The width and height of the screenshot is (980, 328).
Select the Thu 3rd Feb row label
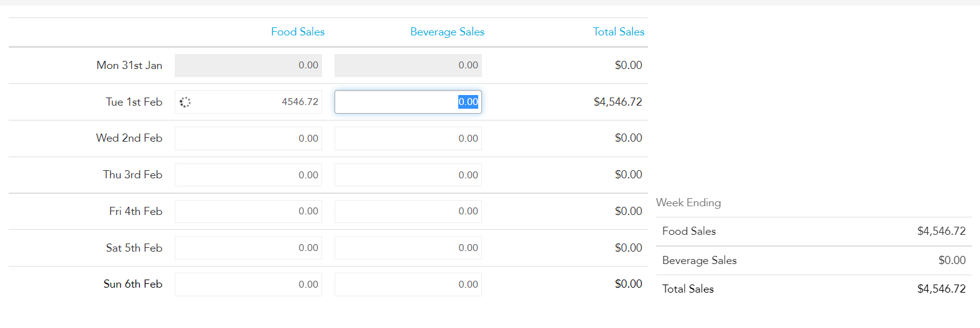click(132, 175)
